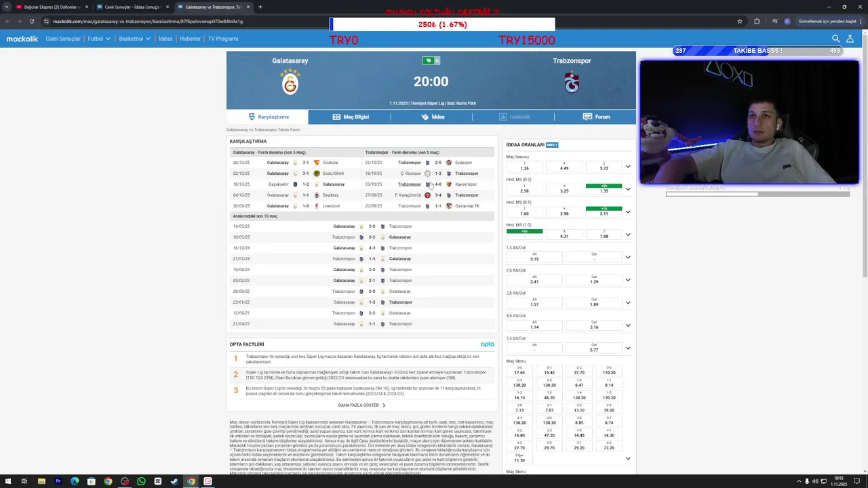Open File Explorer from taskbar

tap(41, 481)
